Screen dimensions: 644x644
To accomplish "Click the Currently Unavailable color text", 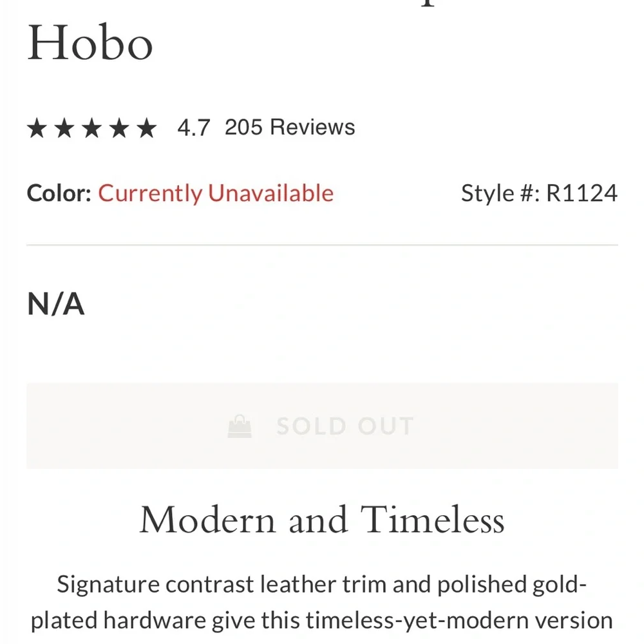I will pos(216,193).
